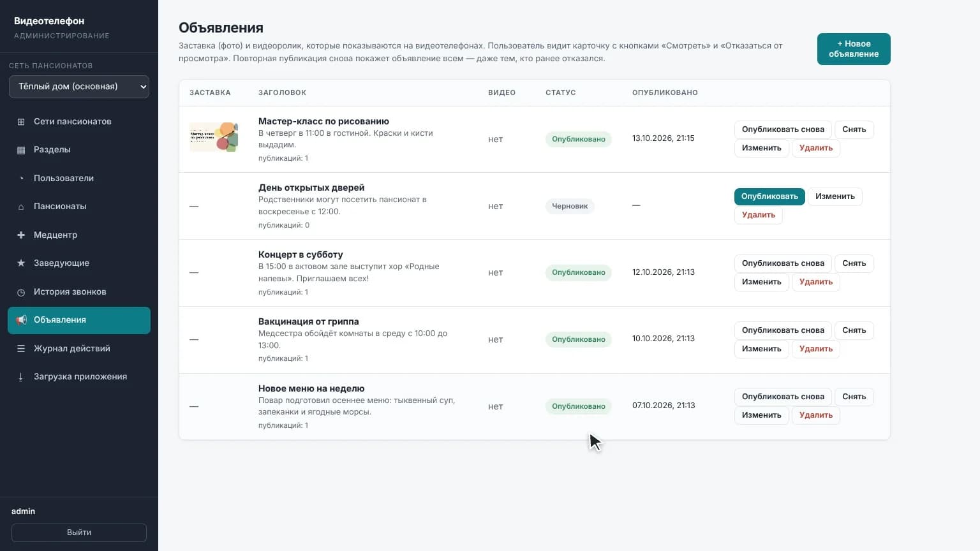The image size is (980, 551).
Task: Click the list icon beside Журнал действий
Action: (21, 349)
